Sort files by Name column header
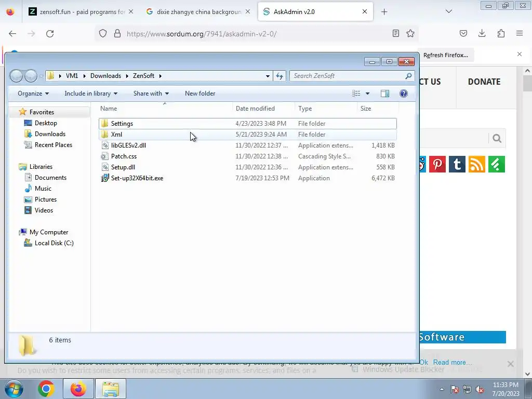532x399 pixels. pyautogui.click(x=165, y=109)
